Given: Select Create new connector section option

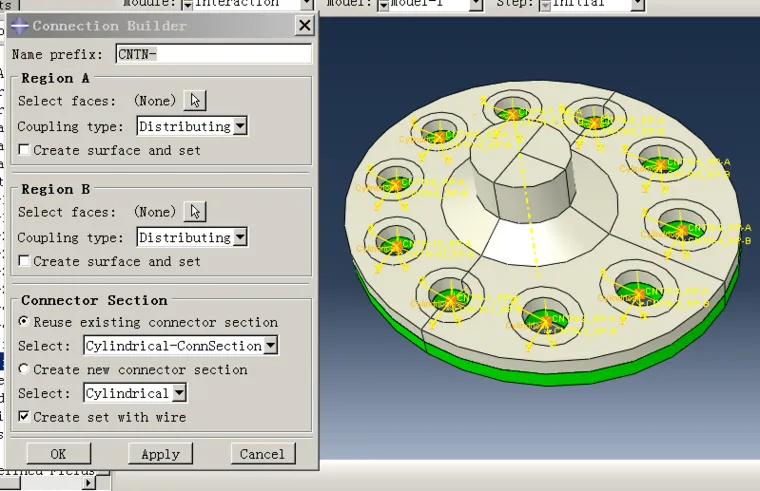Looking at the screenshot, I should [x=24, y=369].
